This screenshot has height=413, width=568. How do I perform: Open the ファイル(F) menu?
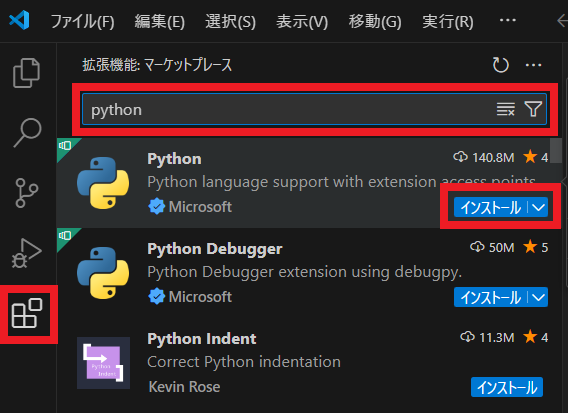click(x=83, y=21)
